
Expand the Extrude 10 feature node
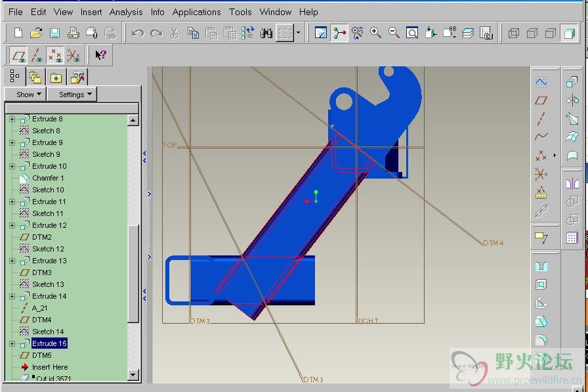tap(12, 167)
